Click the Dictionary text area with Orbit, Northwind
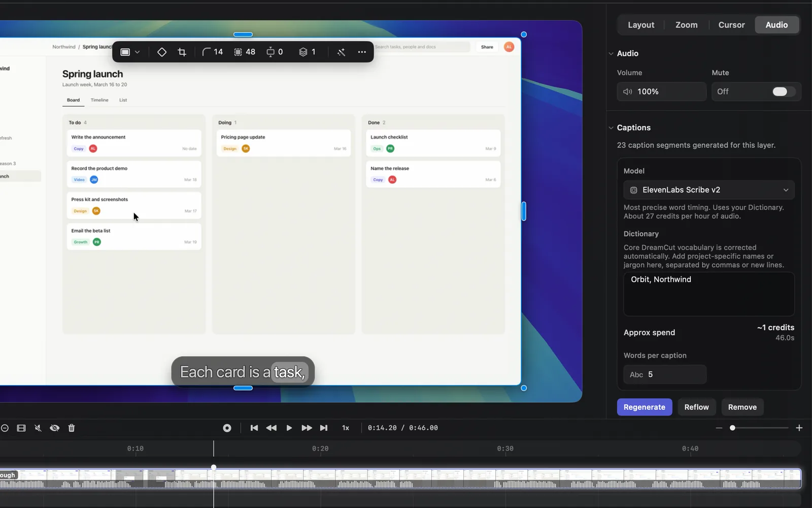Image resolution: width=812 pixels, height=508 pixels. click(709, 294)
